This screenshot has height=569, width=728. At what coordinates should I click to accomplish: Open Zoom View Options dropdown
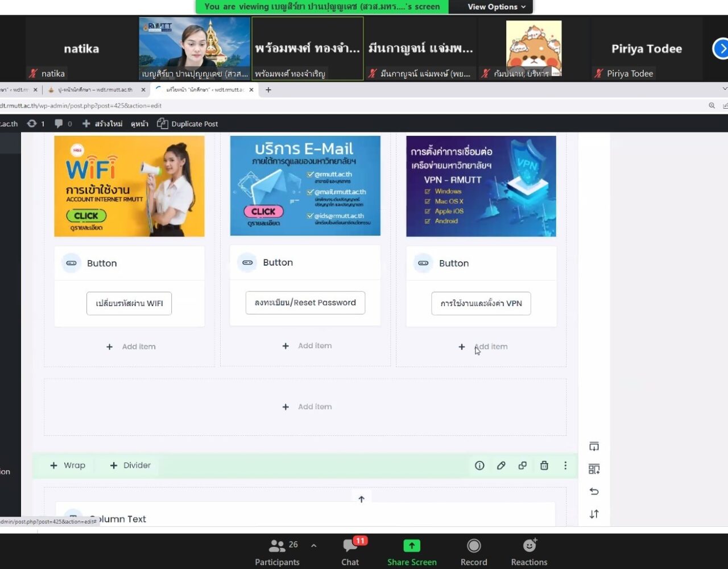pos(497,7)
